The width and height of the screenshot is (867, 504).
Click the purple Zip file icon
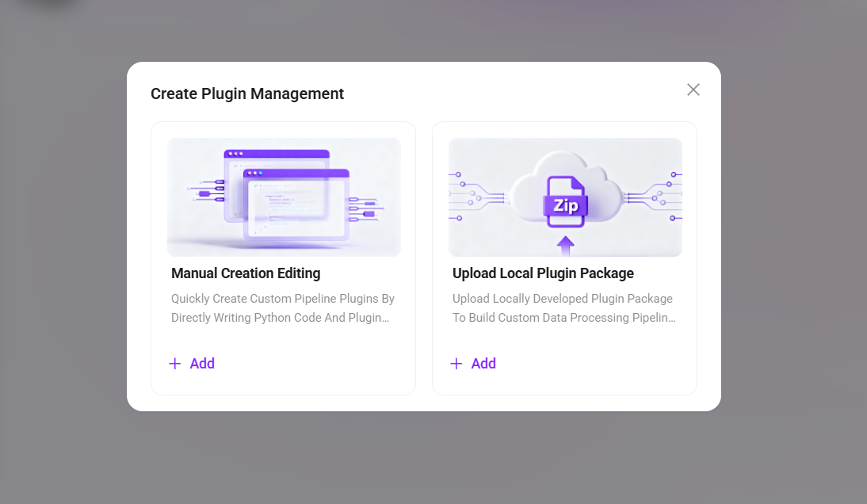(x=565, y=202)
